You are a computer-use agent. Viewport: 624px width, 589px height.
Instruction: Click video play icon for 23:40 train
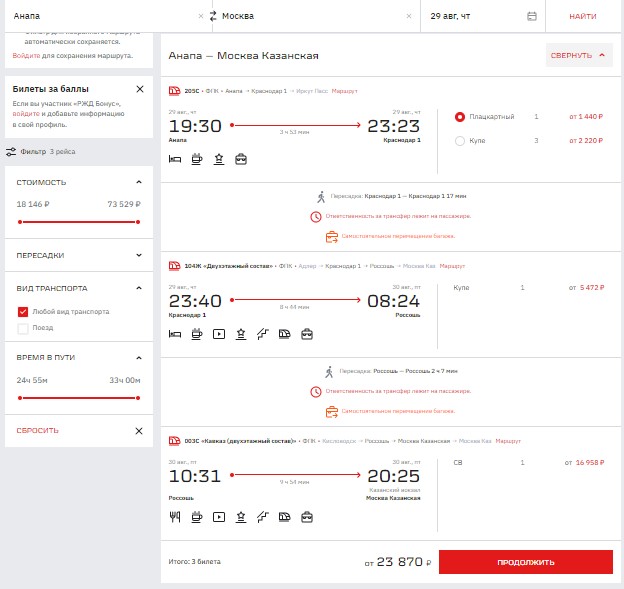219,334
